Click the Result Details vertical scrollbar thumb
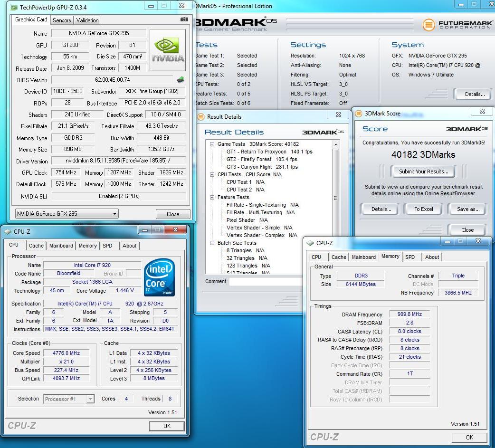The height and width of the screenshot is (448, 495). 335,198
